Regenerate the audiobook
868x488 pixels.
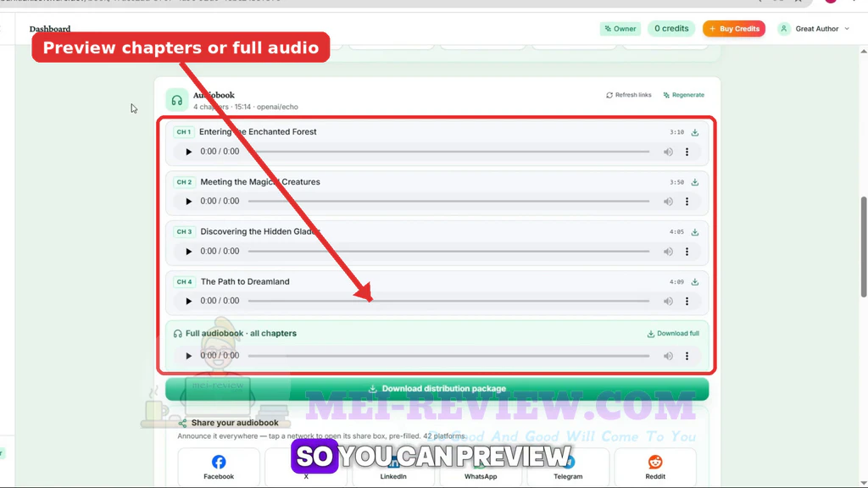[684, 95]
